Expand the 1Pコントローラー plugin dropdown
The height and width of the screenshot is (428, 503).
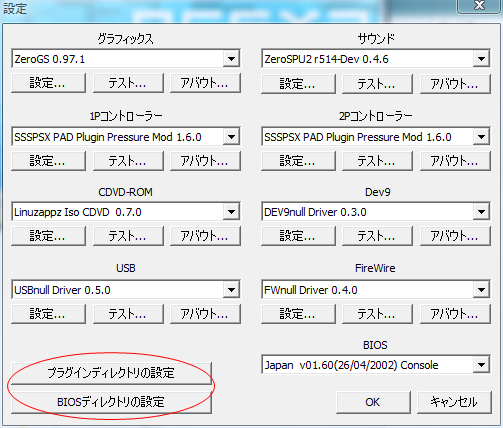click(231, 137)
